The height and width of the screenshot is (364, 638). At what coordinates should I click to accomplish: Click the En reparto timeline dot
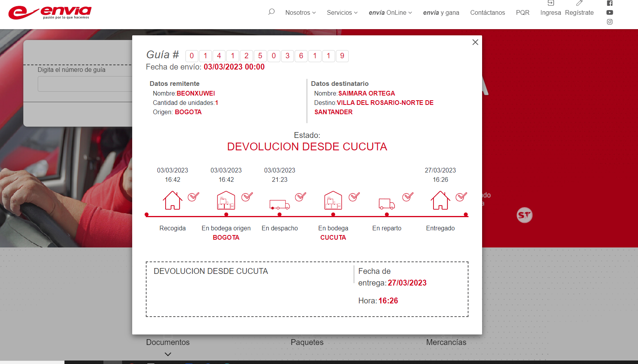(387, 214)
